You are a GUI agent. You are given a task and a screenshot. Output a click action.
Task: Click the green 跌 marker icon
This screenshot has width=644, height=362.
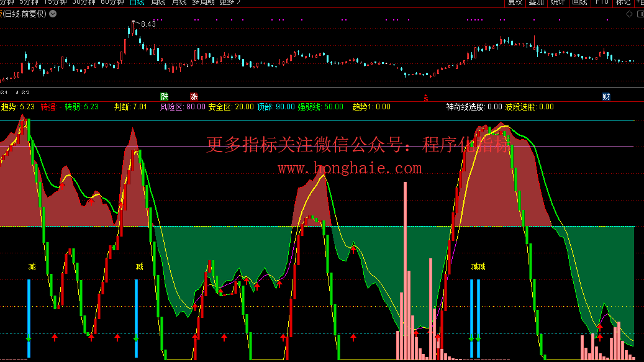pos(165,96)
